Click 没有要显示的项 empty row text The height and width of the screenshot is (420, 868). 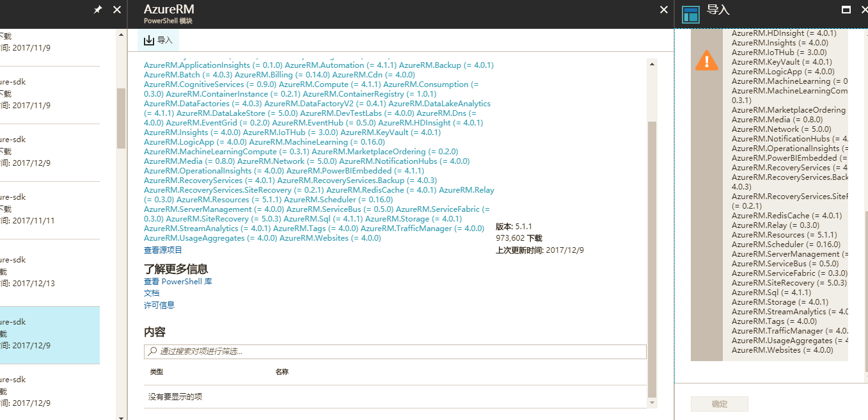click(x=175, y=397)
